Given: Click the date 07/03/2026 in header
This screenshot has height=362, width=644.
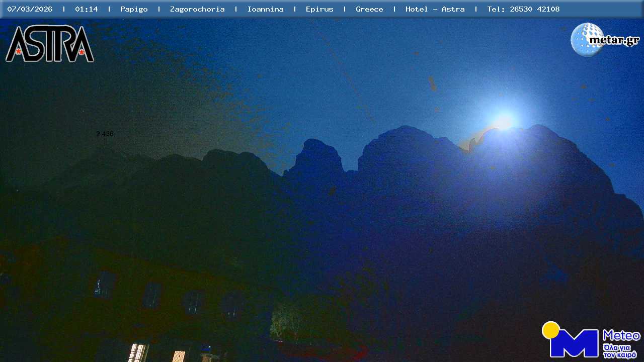Looking at the screenshot, I should tap(30, 9).
